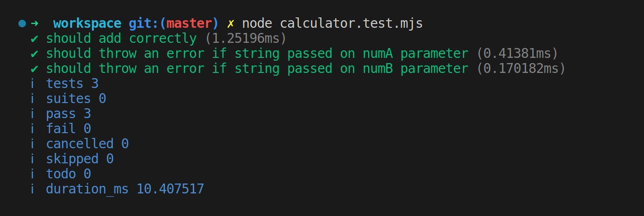Click the info icon beside "tests 3"
The height and width of the screenshot is (216, 644).
pyautogui.click(x=33, y=83)
